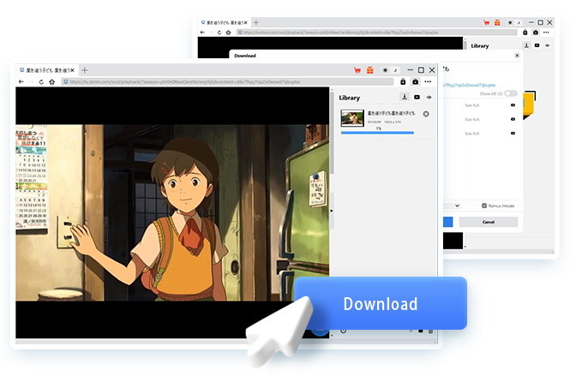Screen dimensions: 588x376
Task: Go forward in the front window
Action: [x=31, y=81]
